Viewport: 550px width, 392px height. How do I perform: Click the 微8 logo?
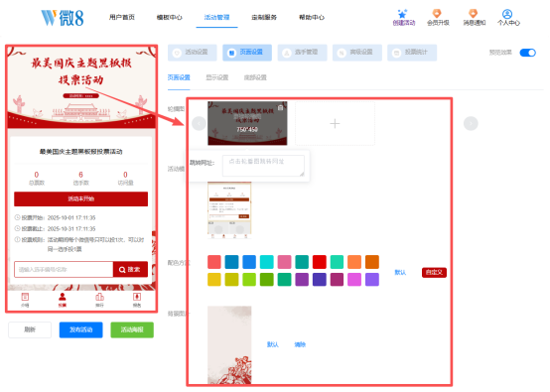(x=63, y=18)
